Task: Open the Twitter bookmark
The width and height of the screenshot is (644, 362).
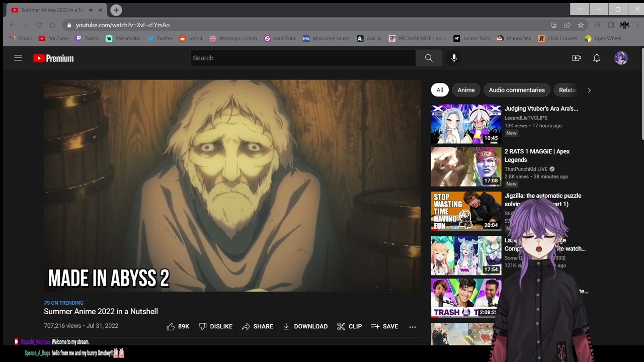Action: coord(160,38)
